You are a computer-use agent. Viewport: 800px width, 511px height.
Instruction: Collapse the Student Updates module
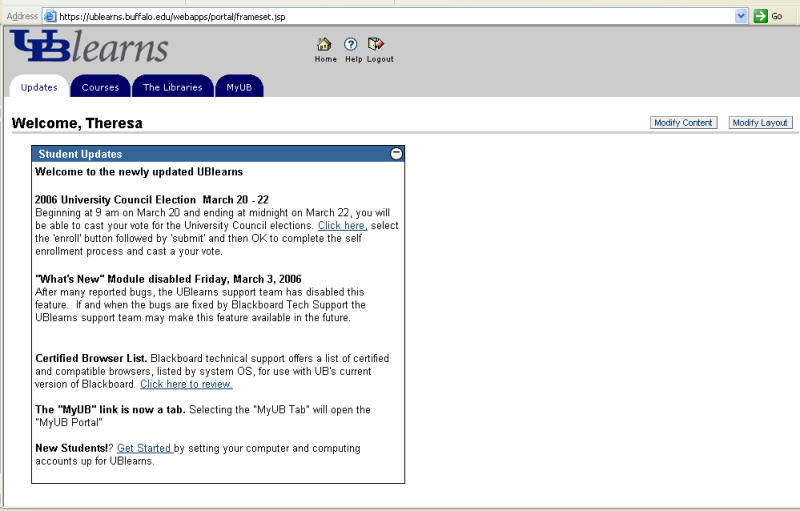396,154
